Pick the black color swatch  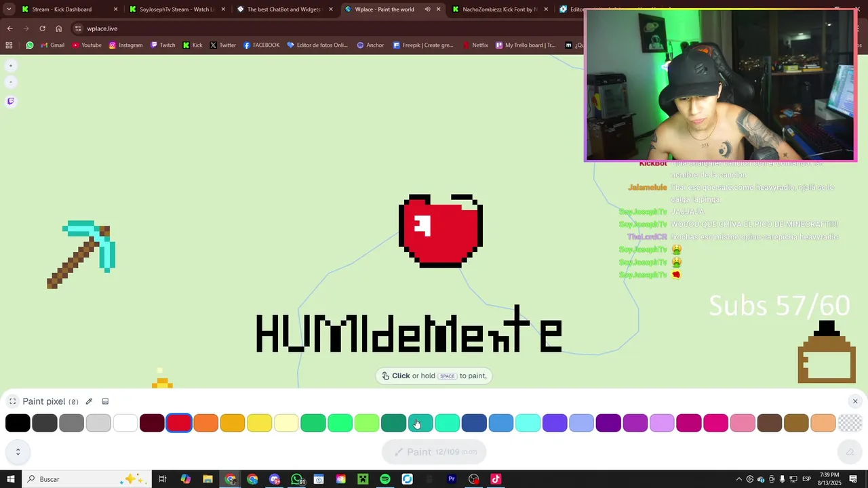point(18,423)
